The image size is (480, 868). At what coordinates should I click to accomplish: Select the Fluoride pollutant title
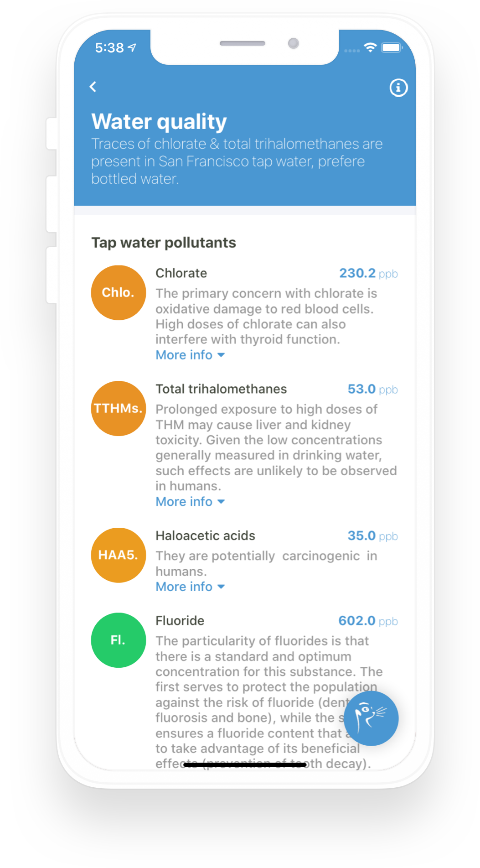pos(180,621)
